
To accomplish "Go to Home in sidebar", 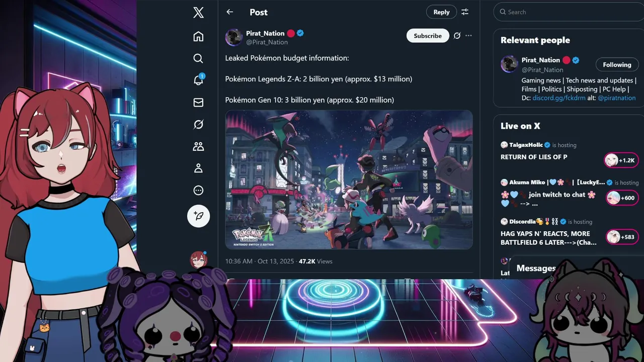I will point(198,36).
